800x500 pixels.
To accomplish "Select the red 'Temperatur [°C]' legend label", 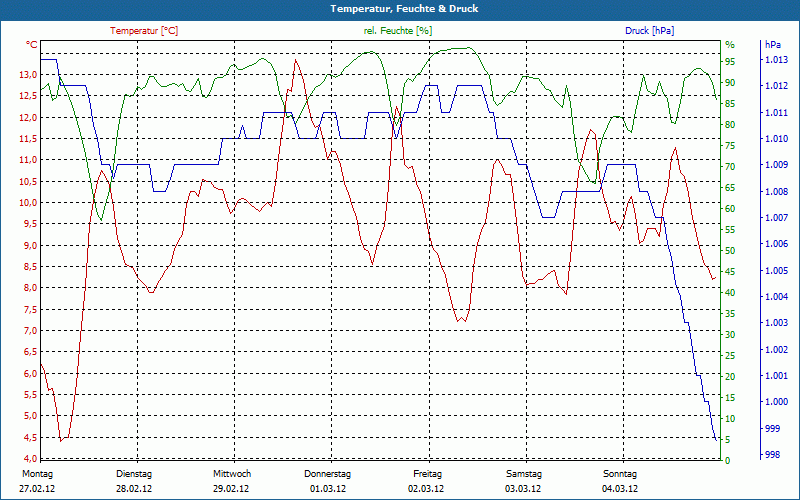I will (144, 31).
